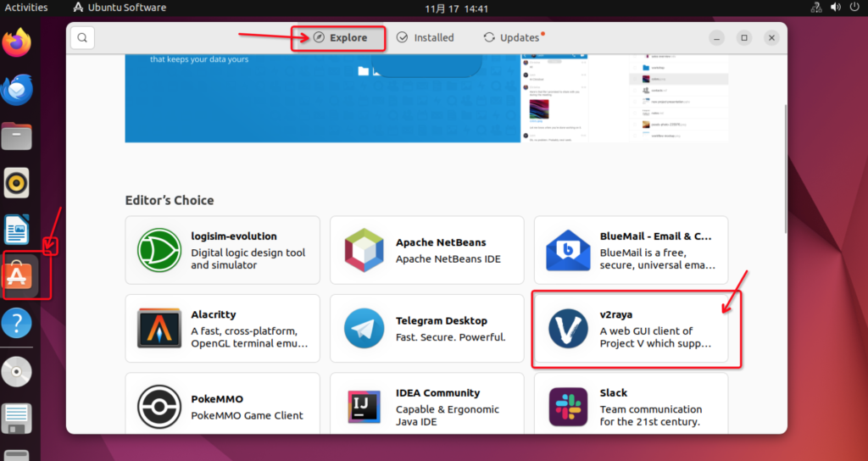Select BlueMail - Email & C... title

(x=655, y=236)
